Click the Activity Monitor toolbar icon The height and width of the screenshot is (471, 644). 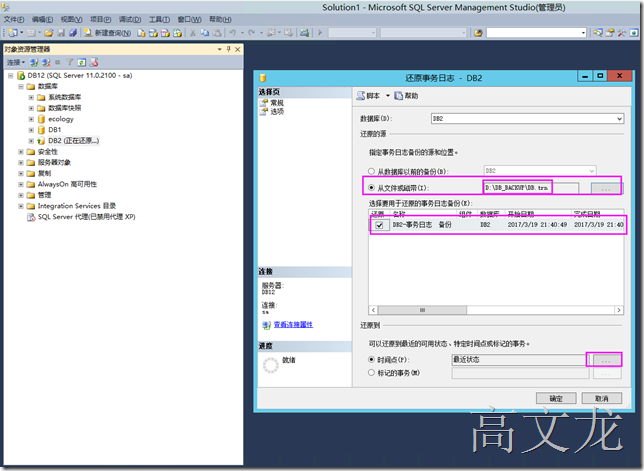[304, 32]
